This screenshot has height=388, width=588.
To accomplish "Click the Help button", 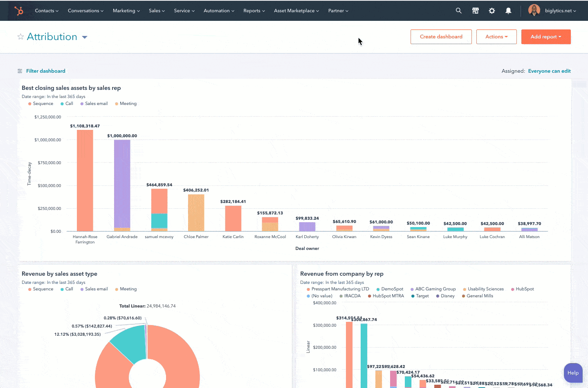I will (573, 373).
